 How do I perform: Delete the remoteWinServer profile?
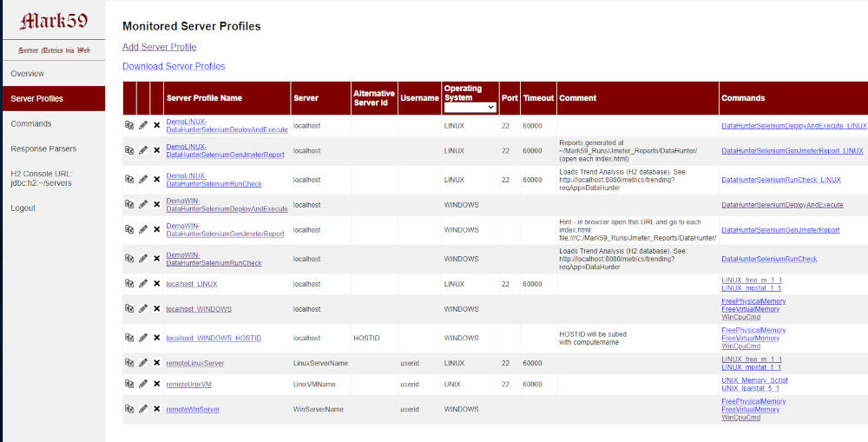coord(157,409)
